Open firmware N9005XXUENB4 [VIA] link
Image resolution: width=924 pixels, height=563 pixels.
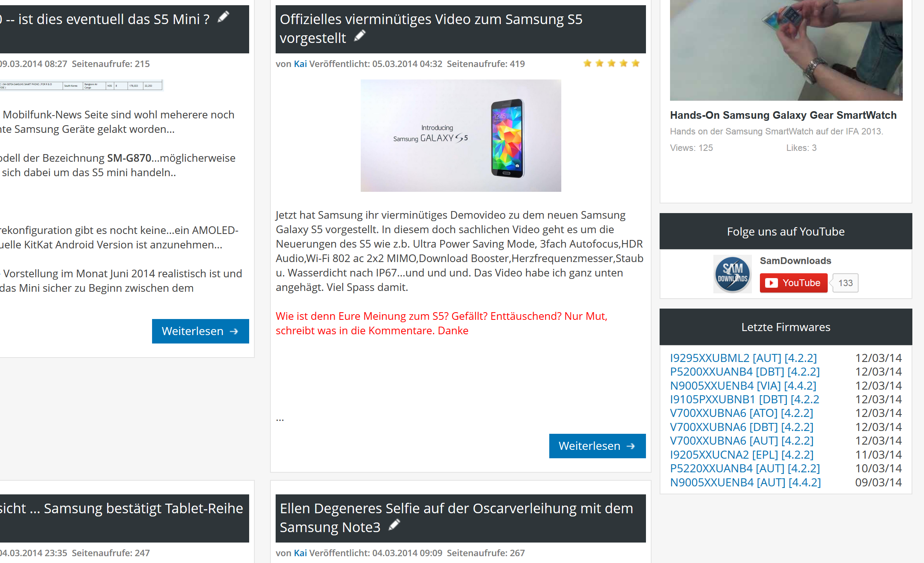pos(743,385)
